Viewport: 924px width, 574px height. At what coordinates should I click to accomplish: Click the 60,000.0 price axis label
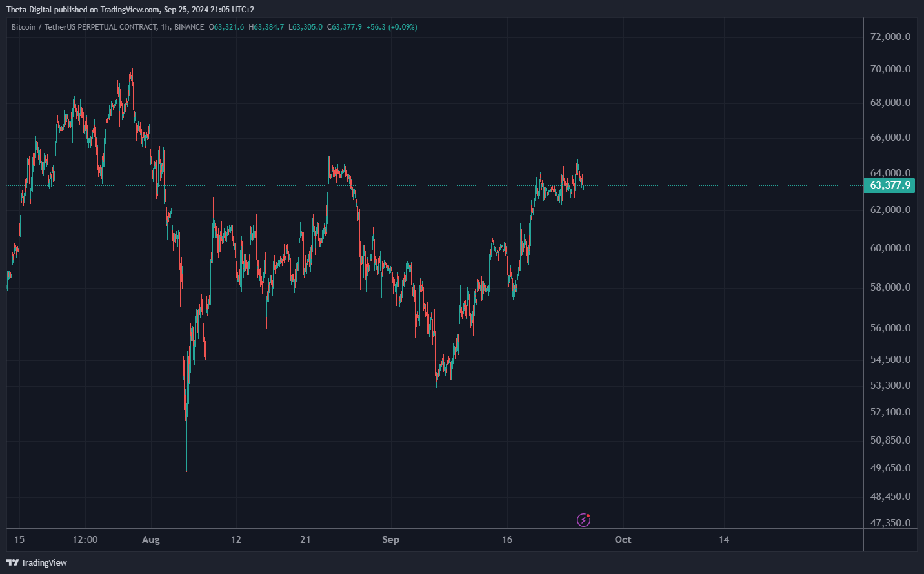(890, 247)
